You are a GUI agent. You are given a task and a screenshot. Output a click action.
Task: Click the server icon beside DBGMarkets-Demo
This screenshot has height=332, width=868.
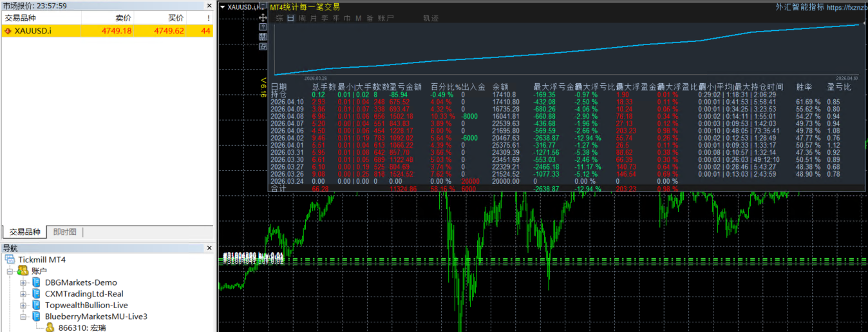(37, 282)
